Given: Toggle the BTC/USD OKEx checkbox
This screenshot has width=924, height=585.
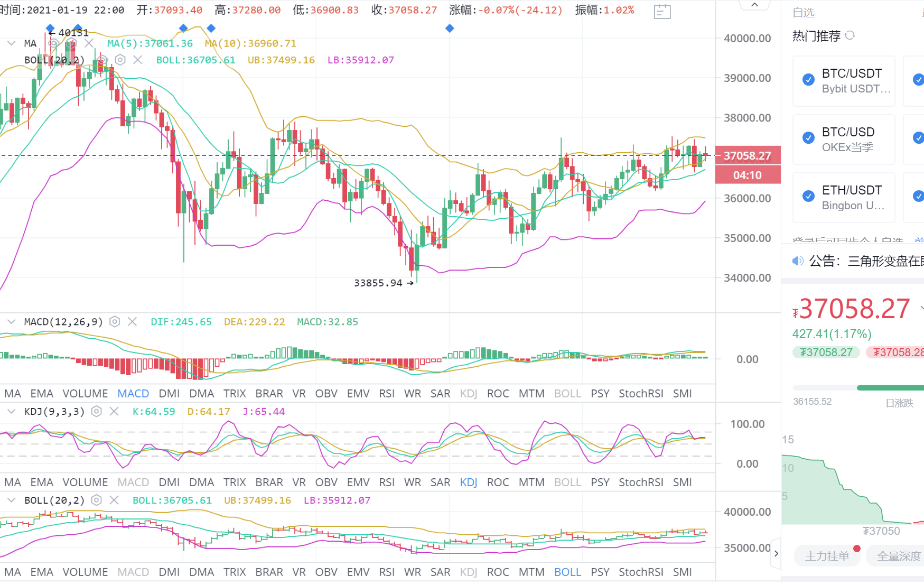Looking at the screenshot, I should pos(808,138).
